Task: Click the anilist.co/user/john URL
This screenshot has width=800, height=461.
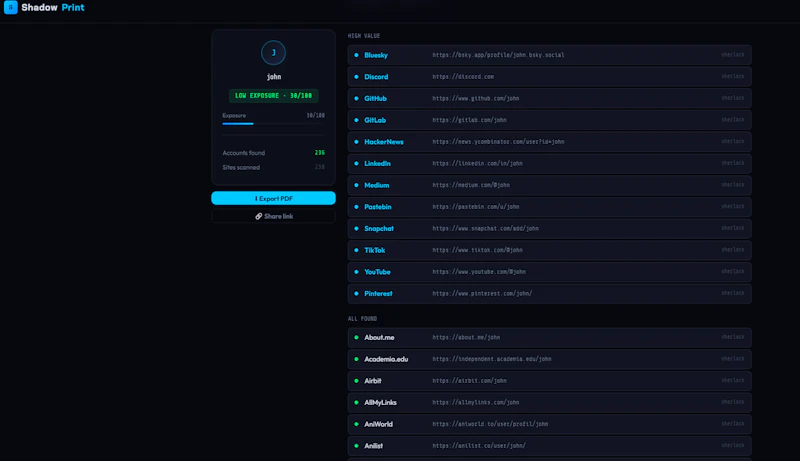Action: point(479,446)
